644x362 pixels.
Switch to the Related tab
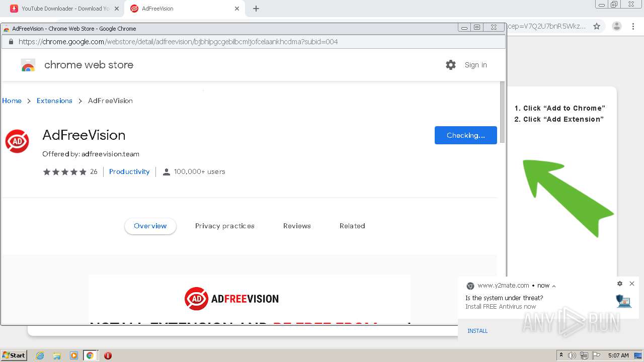click(352, 226)
